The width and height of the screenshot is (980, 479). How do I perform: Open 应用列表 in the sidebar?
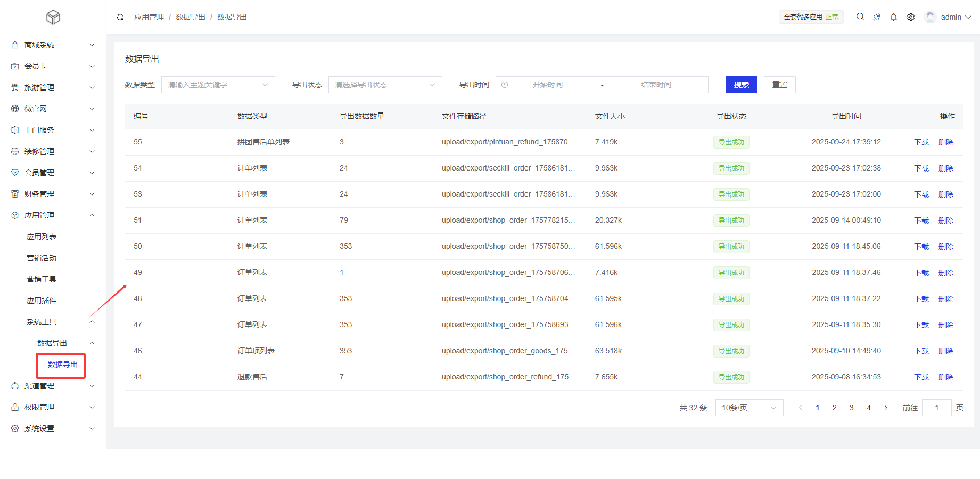(42, 237)
